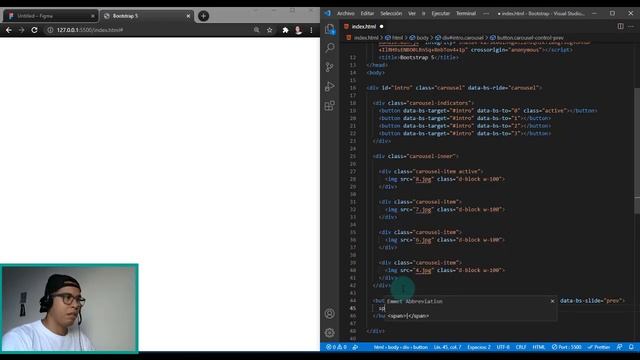Viewport: 640px width, 360px height.
Task: Open the editor More Actions menu
Action: 631,27
